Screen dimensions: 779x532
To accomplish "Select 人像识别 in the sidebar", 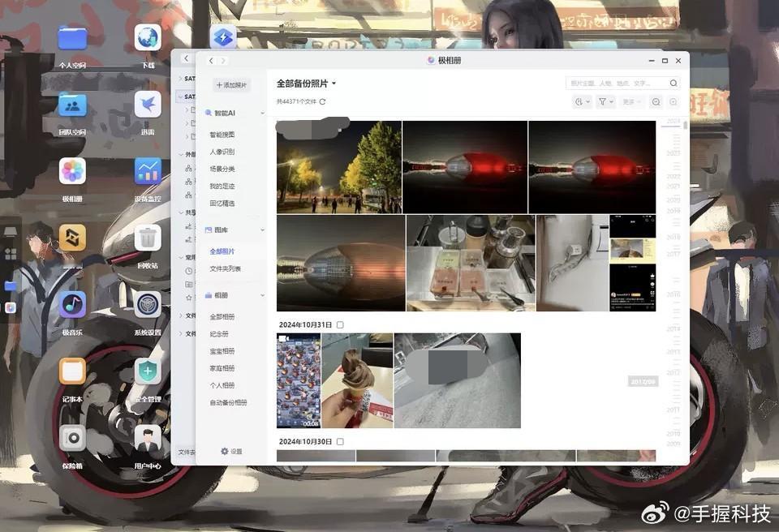I will click(222, 152).
